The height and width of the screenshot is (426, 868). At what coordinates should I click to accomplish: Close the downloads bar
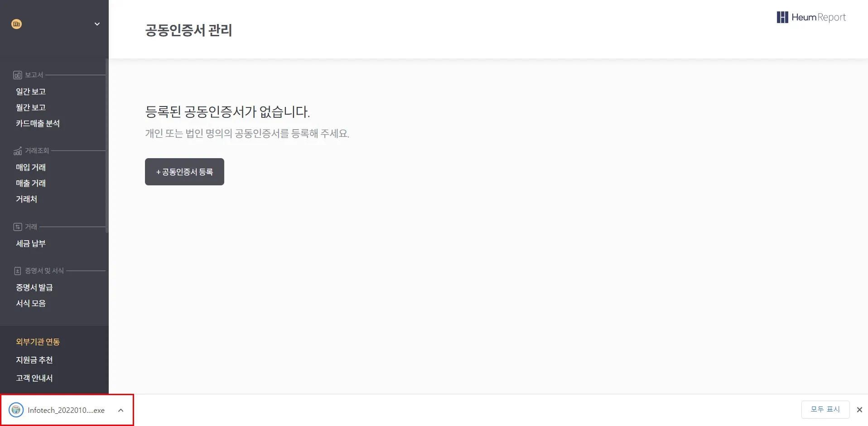pos(859,410)
